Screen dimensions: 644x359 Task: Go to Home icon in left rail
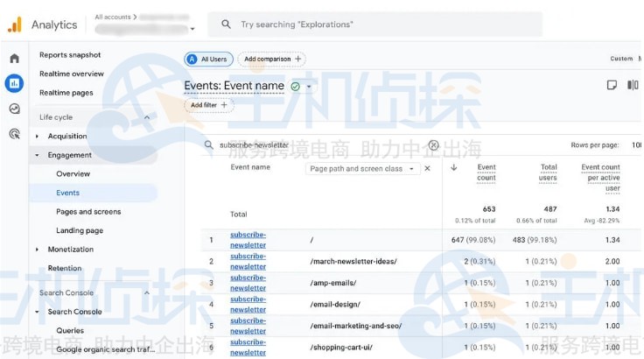click(14, 59)
